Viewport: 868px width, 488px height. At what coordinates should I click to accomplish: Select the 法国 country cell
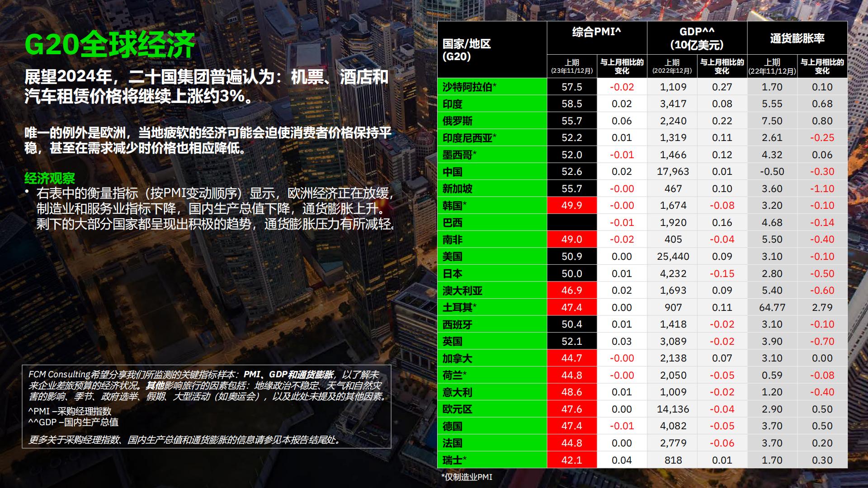pos(492,443)
